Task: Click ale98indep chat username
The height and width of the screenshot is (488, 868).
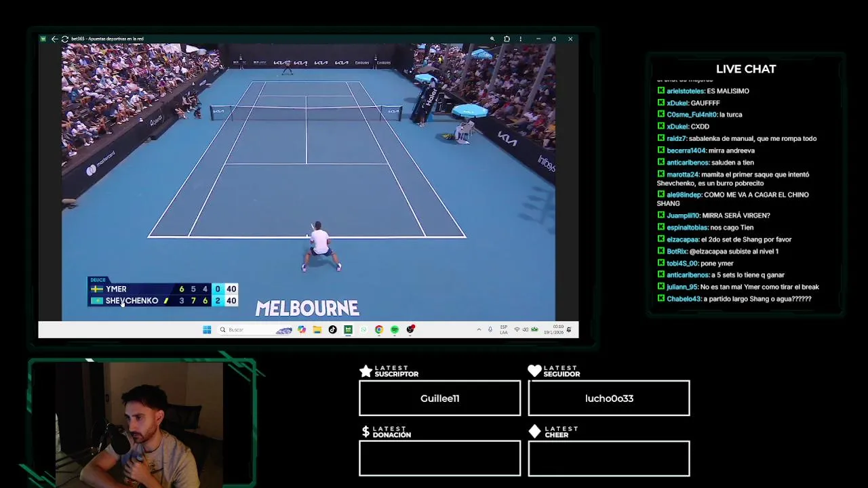Action: pyautogui.click(x=684, y=195)
